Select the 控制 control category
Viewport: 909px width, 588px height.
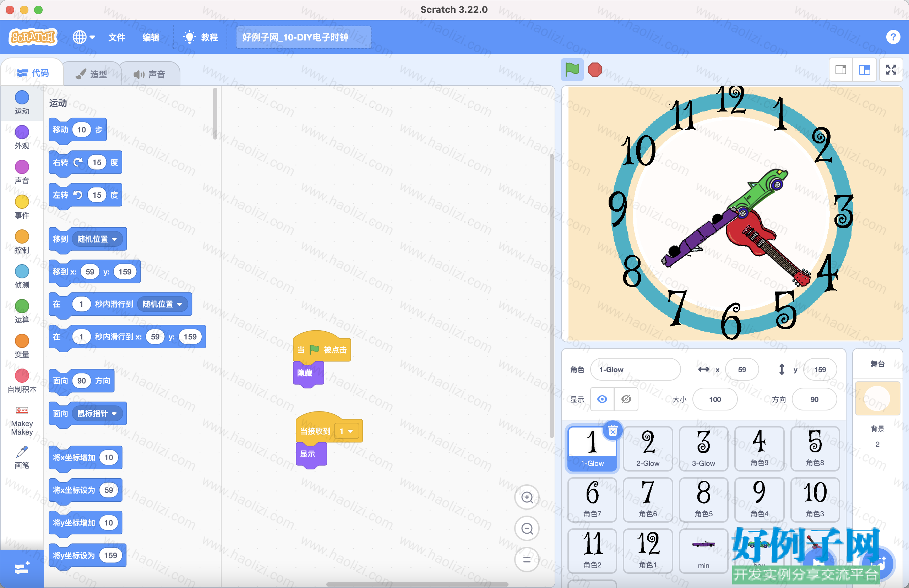coord(22,242)
